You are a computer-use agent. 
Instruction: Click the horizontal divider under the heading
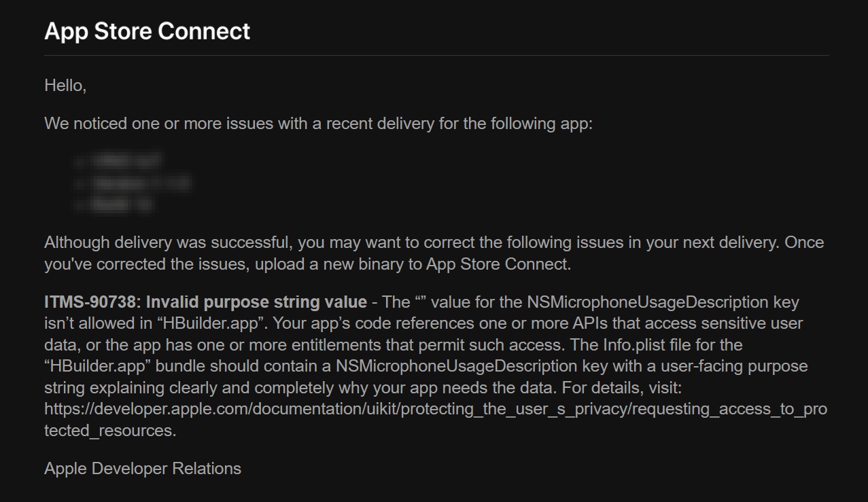point(436,55)
